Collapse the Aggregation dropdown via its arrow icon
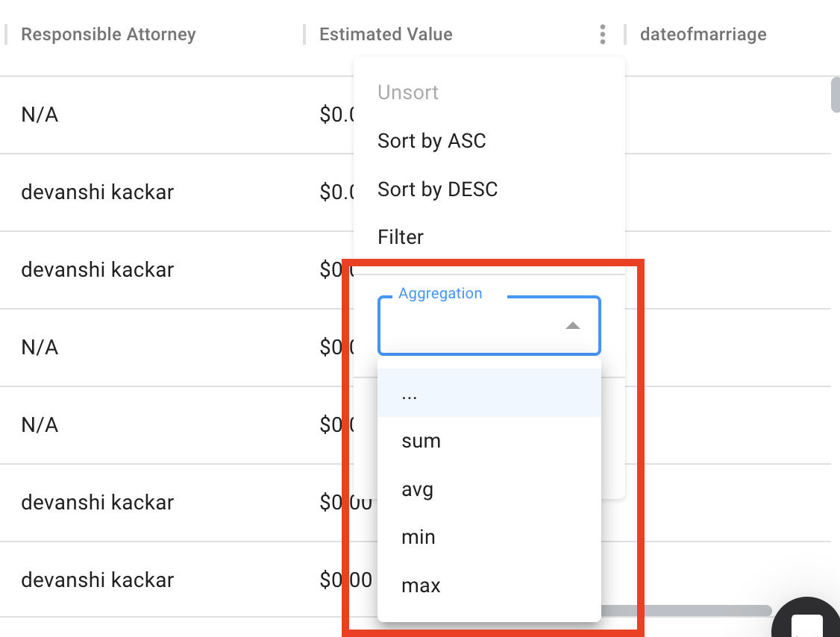This screenshot has height=637, width=840. coord(572,326)
